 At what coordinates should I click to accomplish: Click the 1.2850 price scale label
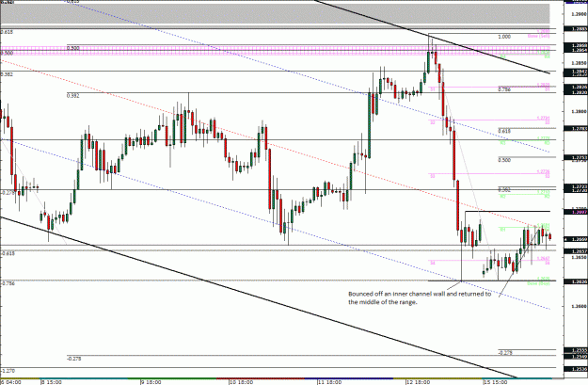coord(578,63)
